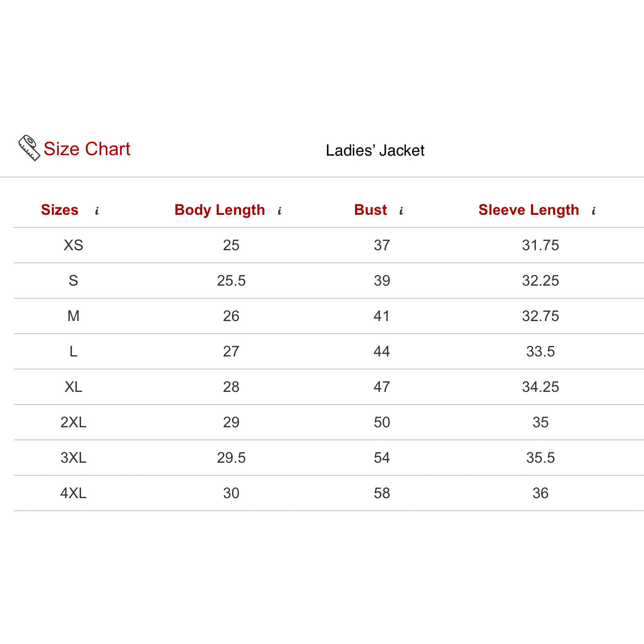
Task: Click the Bust column header
Action: [370, 210]
